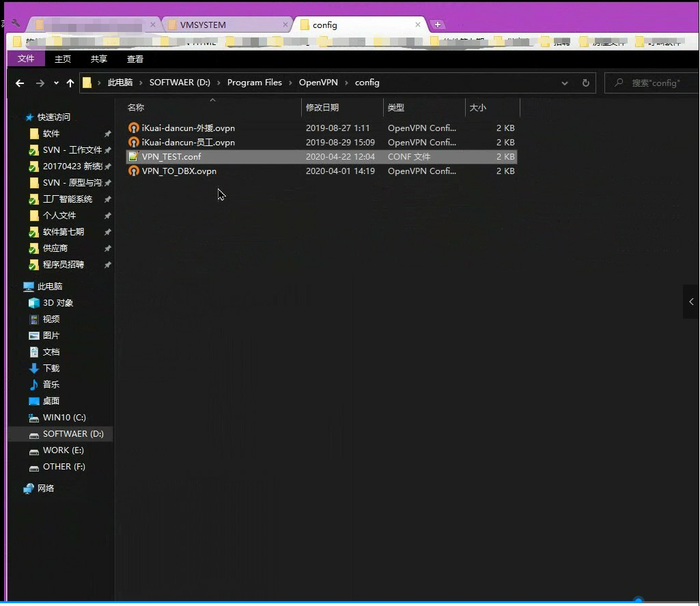This screenshot has width=700, height=606.
Task: Sort files by 修改日期 column
Action: click(x=322, y=108)
